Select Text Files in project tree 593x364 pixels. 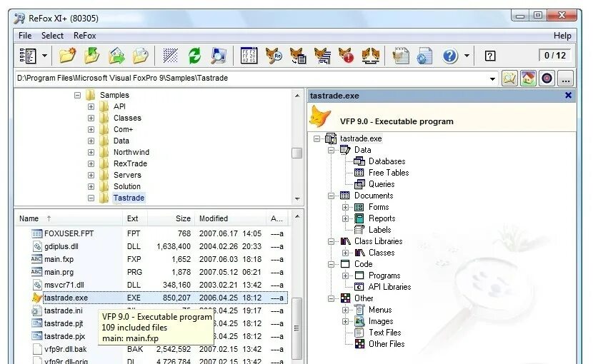coord(384,333)
